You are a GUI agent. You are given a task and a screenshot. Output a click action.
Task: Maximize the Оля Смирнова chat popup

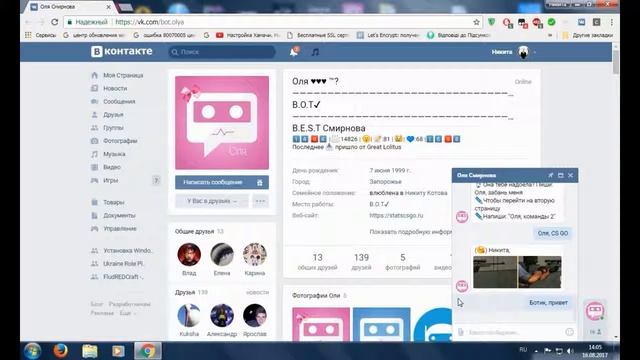coord(560,175)
